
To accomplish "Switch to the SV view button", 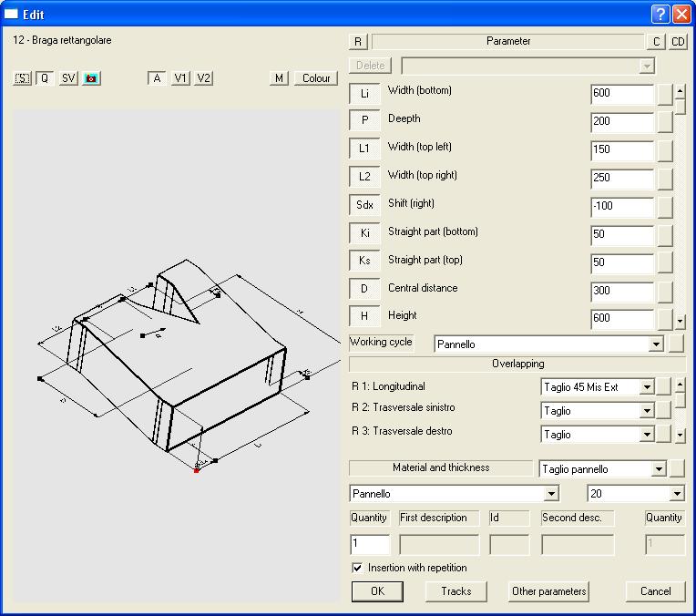I will (69, 78).
